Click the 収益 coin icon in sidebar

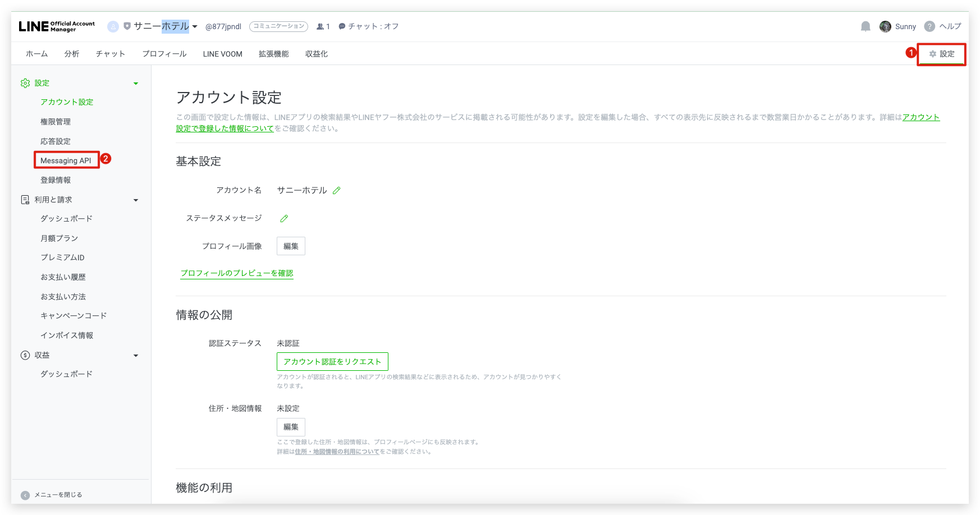coord(25,355)
